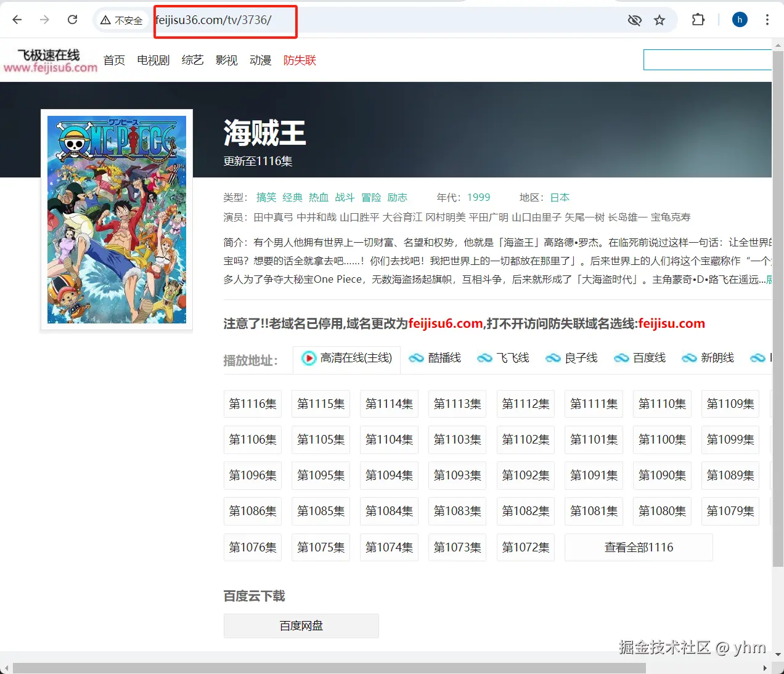Screen dimensions: 784x674
Task: Go back with the browser back arrow
Action: click(17, 20)
